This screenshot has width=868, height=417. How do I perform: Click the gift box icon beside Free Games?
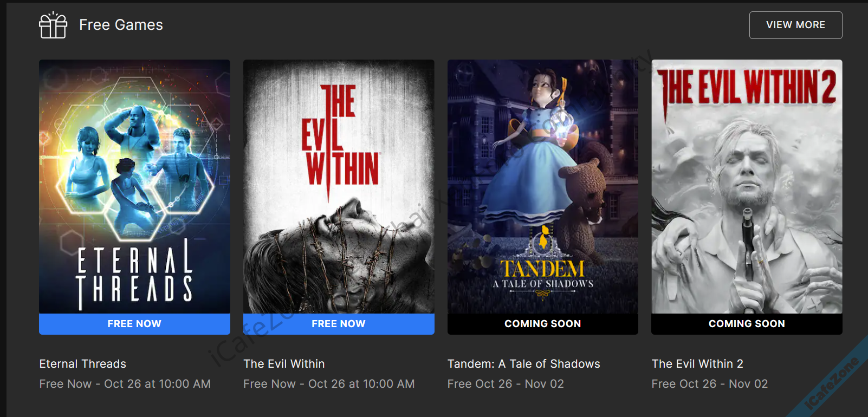pos(53,25)
